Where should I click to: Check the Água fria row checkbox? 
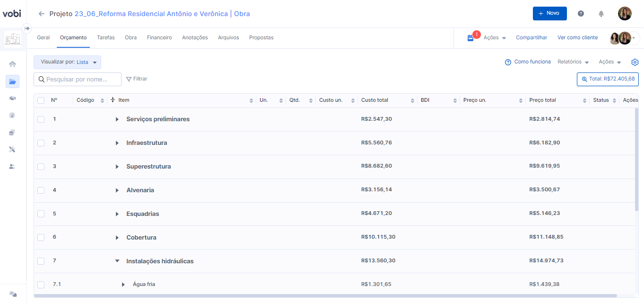[41, 285]
